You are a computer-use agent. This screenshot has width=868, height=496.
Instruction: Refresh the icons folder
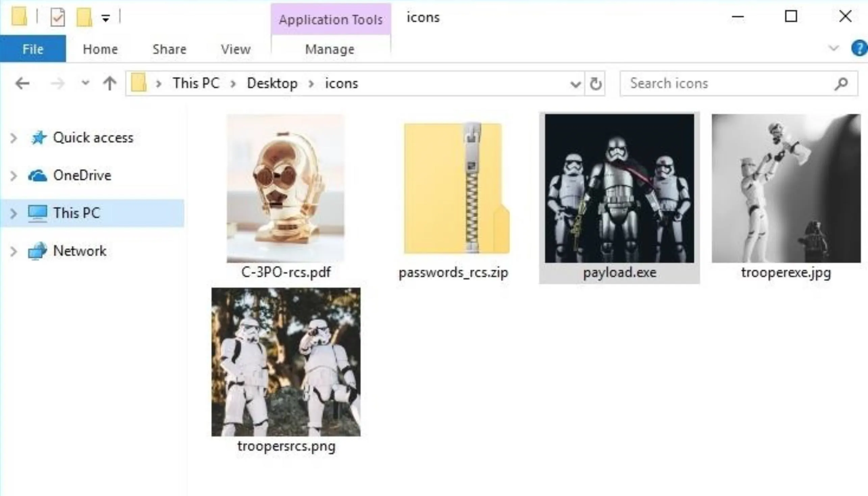pyautogui.click(x=595, y=84)
